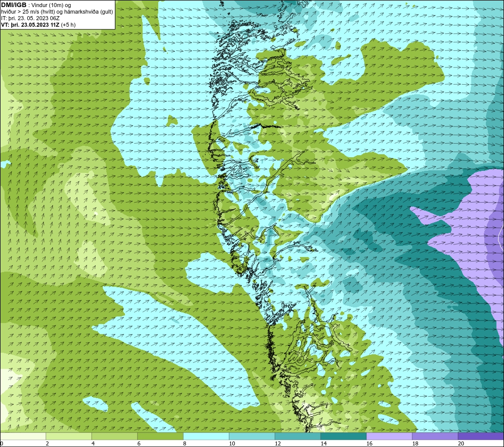This screenshot has width=504, height=447.
Task: Click the 8–10 m/s light cyan legend swatch
Action: (x=206, y=436)
